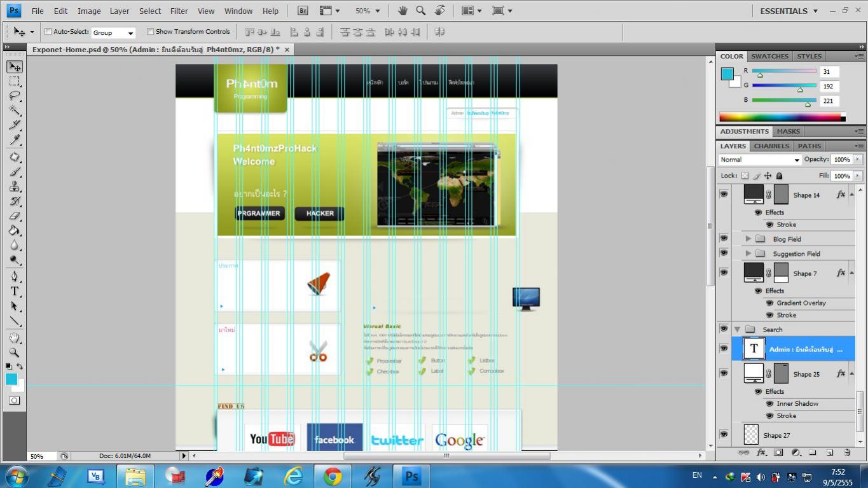Select the Brush tool
The image size is (868, 488).
point(14,172)
